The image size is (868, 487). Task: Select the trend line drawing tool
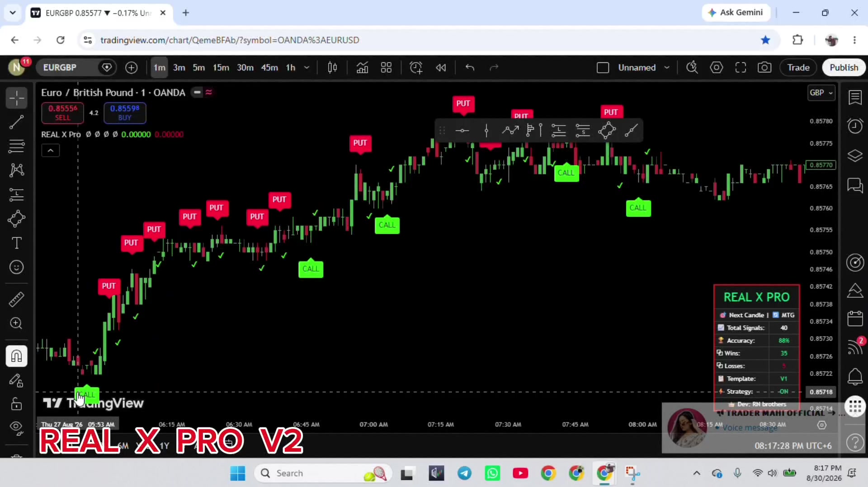click(17, 122)
